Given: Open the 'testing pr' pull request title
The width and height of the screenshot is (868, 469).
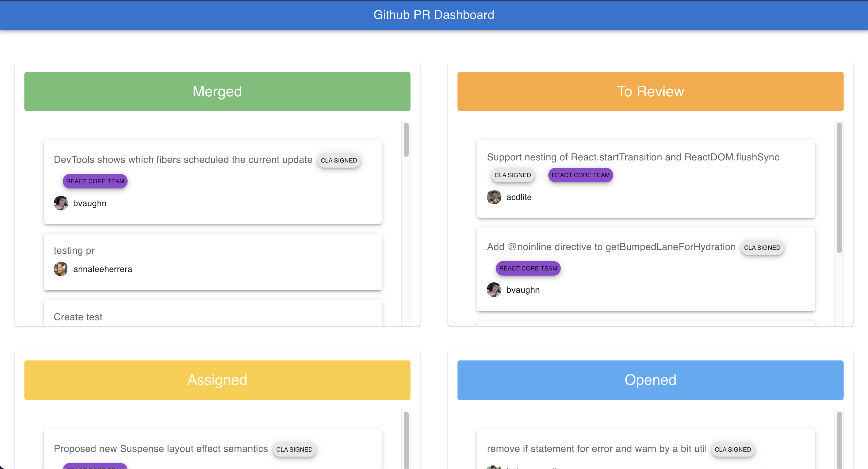Looking at the screenshot, I should pyautogui.click(x=74, y=250).
